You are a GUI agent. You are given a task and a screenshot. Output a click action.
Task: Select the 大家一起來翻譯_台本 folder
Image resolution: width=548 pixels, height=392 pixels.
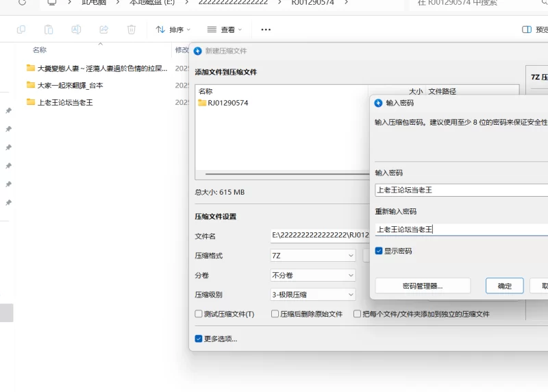(70, 85)
